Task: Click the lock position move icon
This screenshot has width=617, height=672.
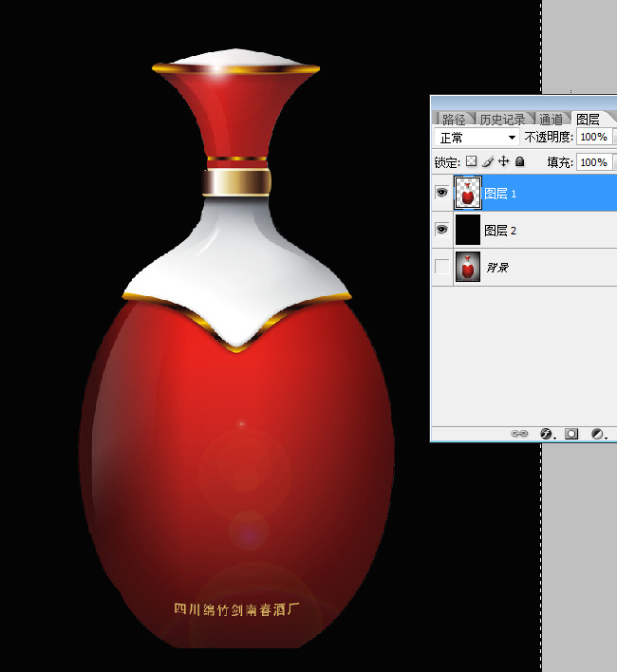Action: pos(504,162)
